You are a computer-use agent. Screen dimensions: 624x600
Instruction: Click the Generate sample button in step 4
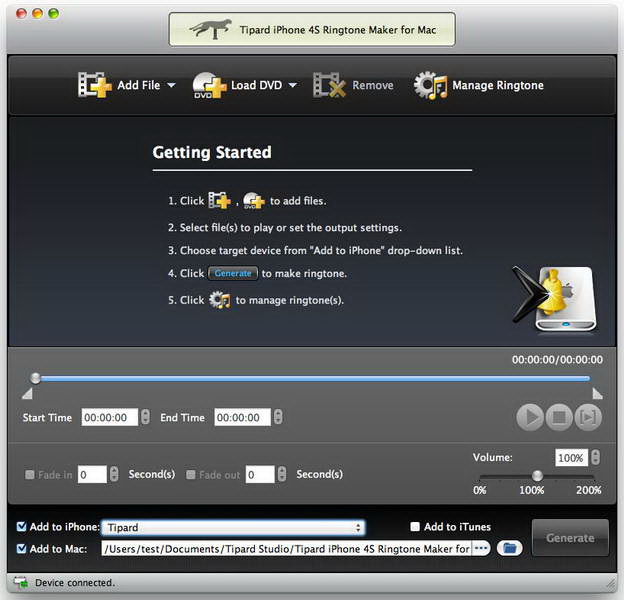tap(233, 273)
